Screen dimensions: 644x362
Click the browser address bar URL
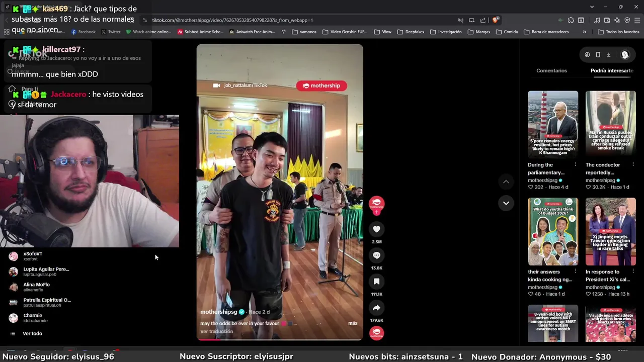[232, 20]
